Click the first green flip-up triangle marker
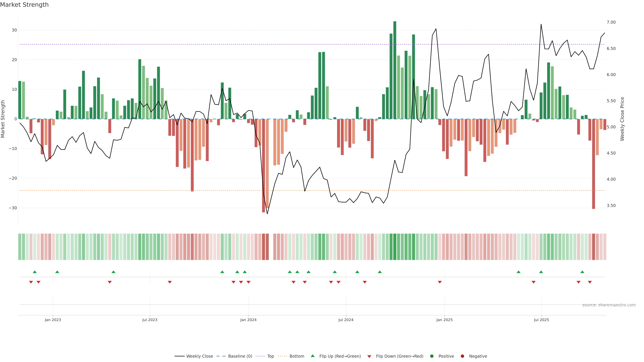The width and height of the screenshot is (644, 362). click(x=35, y=272)
